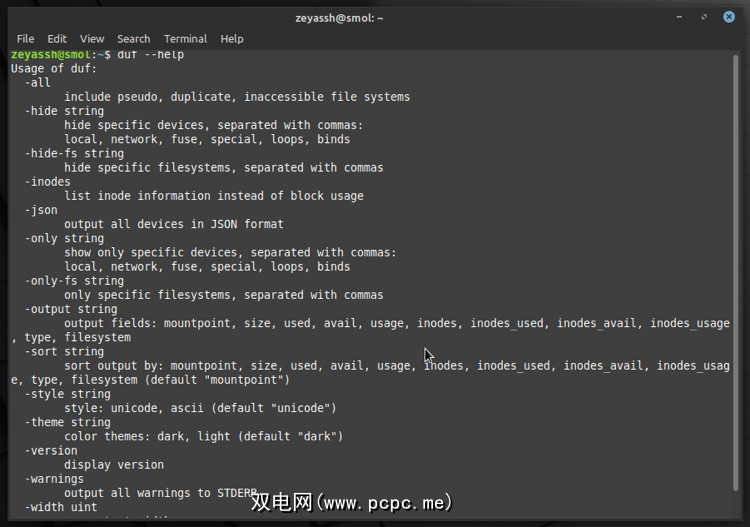
Task: Open the View menu
Action: coord(92,39)
